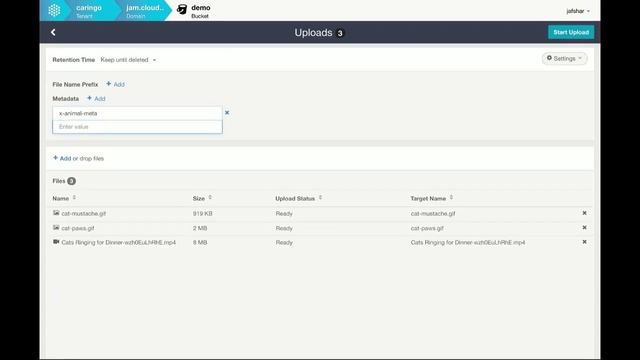The image size is (640, 360).
Task: Click the plus icon beside Metadata Add
Action: tap(89, 98)
